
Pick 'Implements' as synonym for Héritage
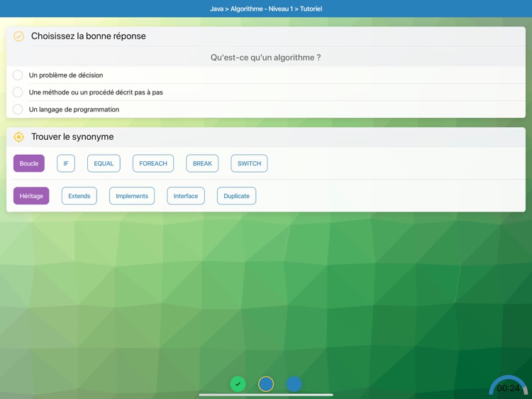pos(132,196)
